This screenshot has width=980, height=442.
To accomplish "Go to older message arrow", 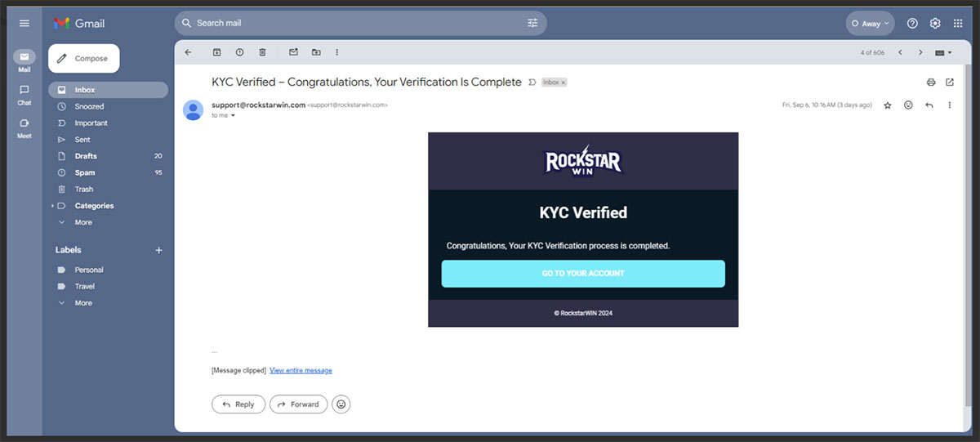I will [x=920, y=52].
